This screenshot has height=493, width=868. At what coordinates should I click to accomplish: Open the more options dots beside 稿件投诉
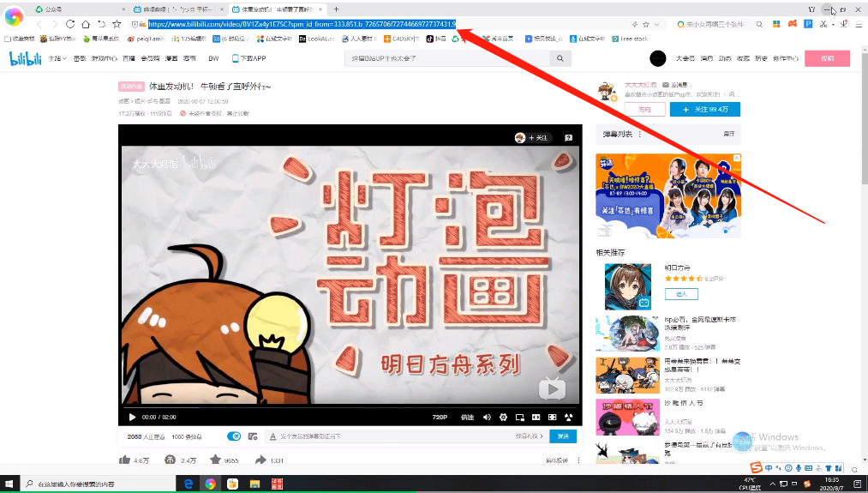coord(578,460)
